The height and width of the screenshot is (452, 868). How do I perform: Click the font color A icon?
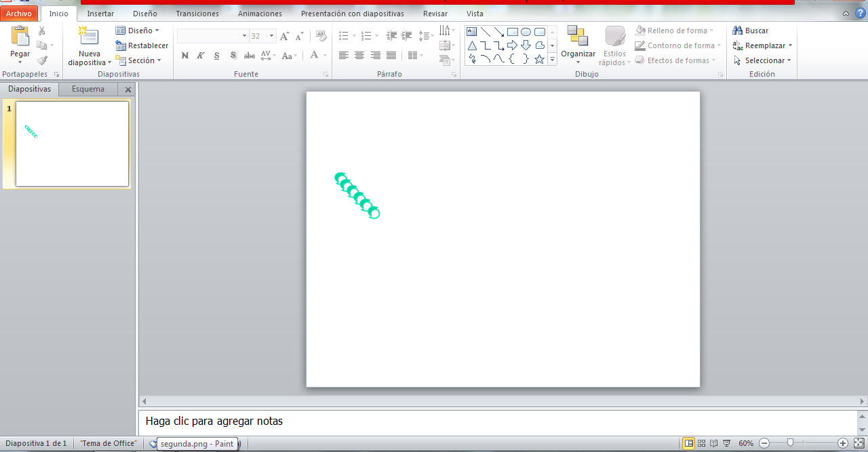coord(315,56)
